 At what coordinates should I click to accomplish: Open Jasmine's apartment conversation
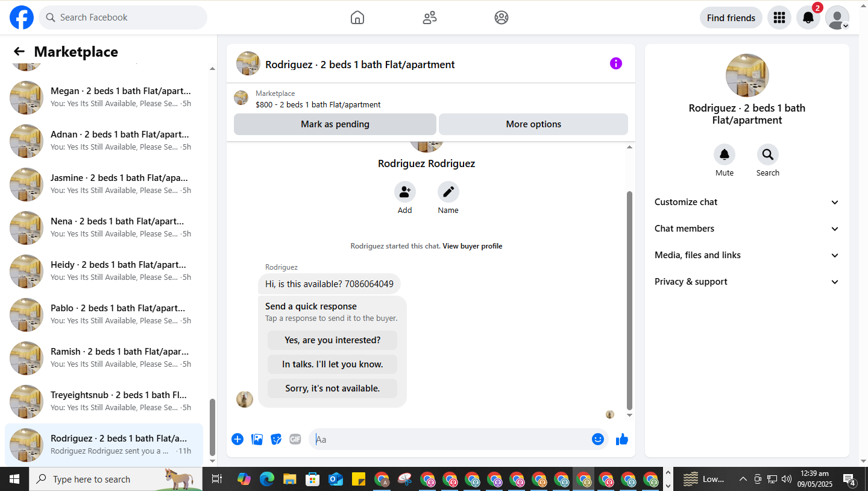click(x=104, y=185)
